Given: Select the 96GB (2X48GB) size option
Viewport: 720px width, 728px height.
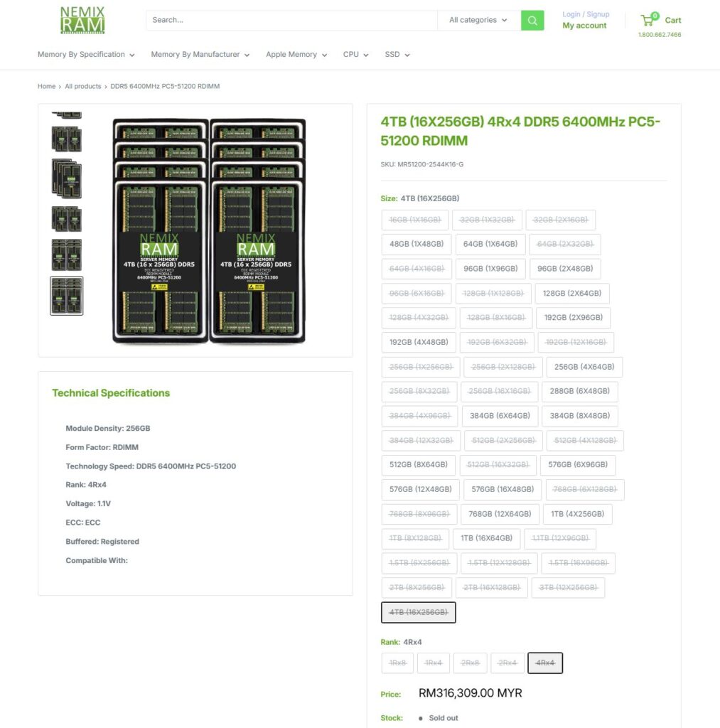Looking at the screenshot, I should (565, 269).
